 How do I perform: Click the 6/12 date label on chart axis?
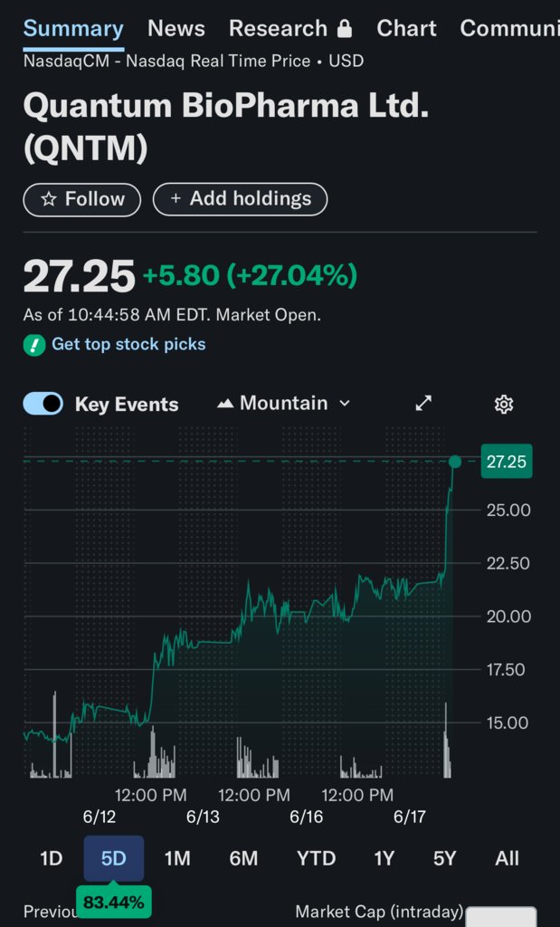(x=100, y=817)
